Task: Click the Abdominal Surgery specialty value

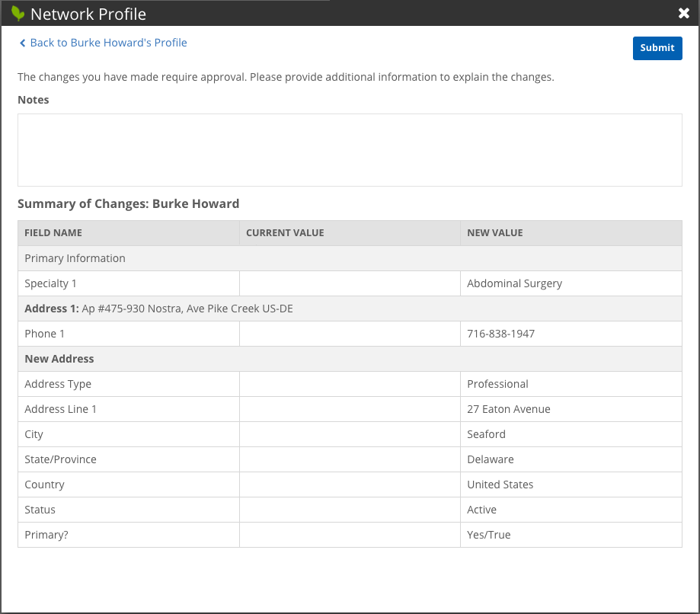Action: pos(514,283)
